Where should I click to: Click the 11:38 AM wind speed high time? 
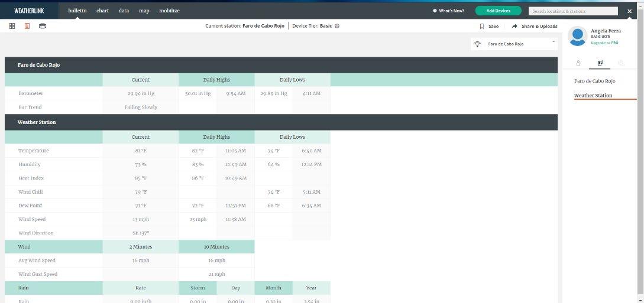[236, 219]
